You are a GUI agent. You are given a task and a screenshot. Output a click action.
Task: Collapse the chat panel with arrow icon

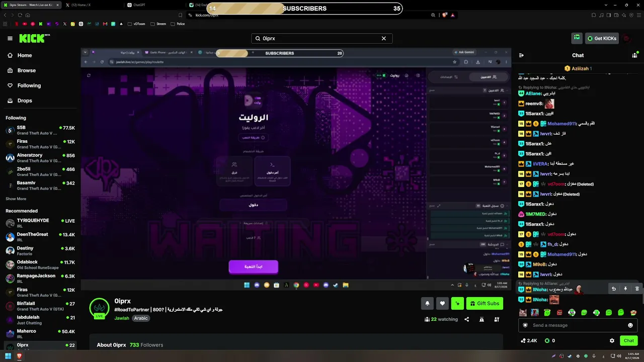(521, 55)
